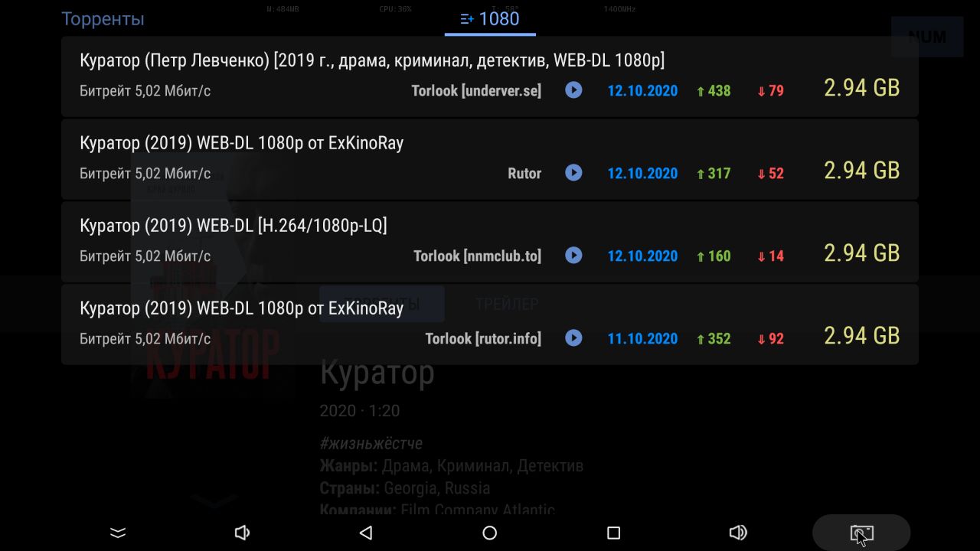The width and height of the screenshot is (980, 551).
Task: Select leechers count 79
Action: tap(771, 91)
